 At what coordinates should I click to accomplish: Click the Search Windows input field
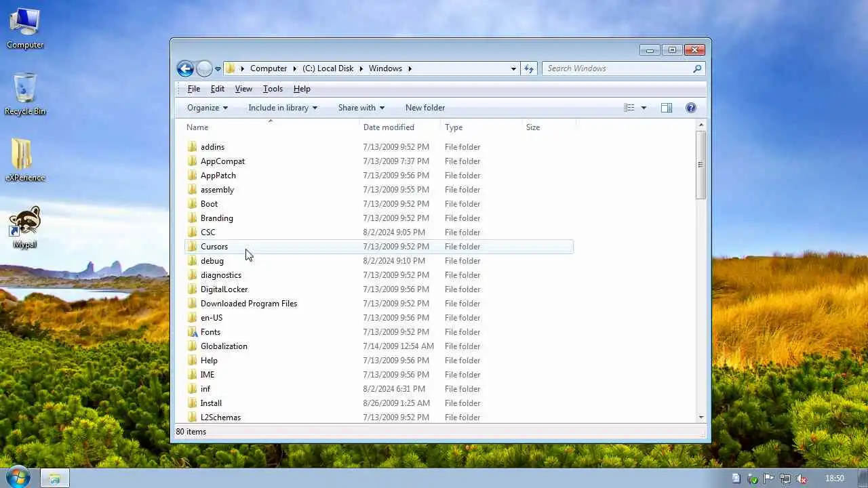coord(623,68)
